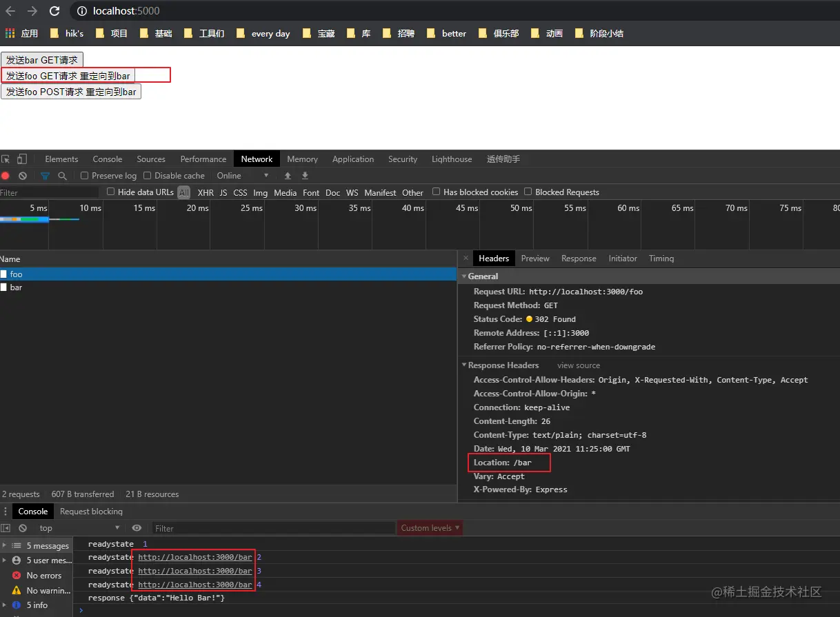Screen dimensions: 840x617
Task: Click the 发送bar GET请求 button
Action: point(42,60)
